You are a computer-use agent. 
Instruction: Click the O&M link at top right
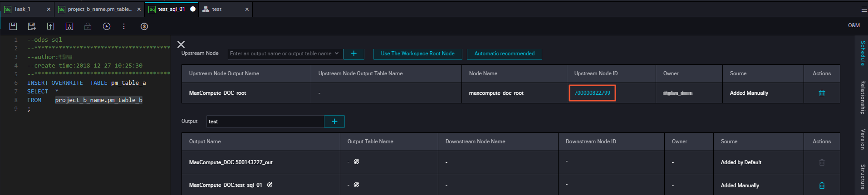854,25
